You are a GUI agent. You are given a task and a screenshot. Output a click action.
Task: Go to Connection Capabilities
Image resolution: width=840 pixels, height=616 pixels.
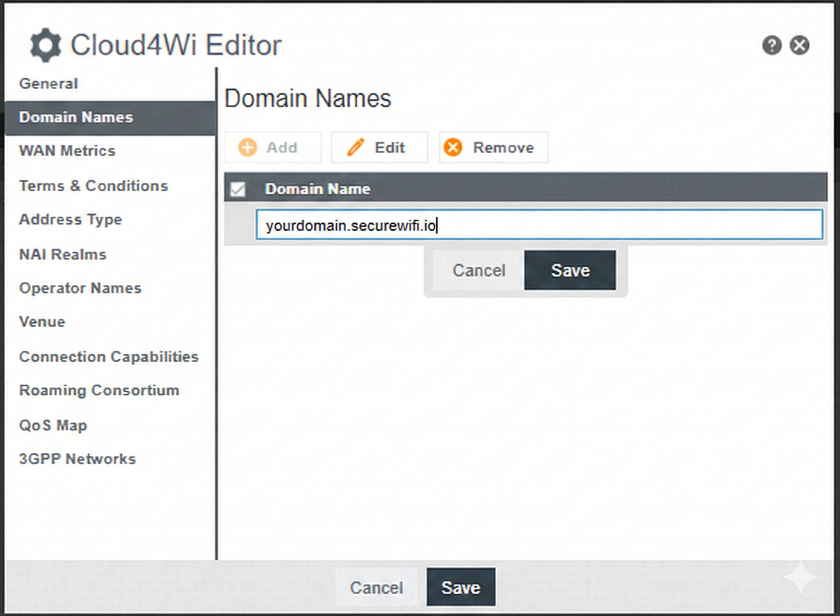coord(109,356)
